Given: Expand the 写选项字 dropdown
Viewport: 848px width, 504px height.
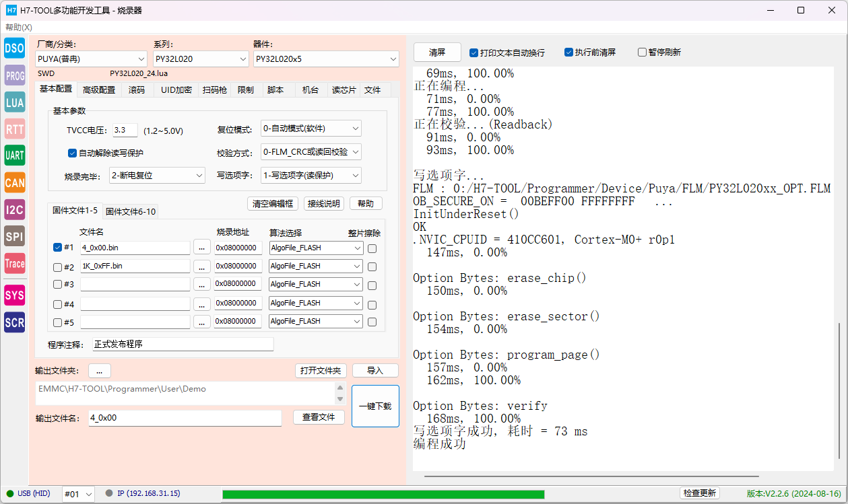Looking at the screenshot, I should 311,175.
